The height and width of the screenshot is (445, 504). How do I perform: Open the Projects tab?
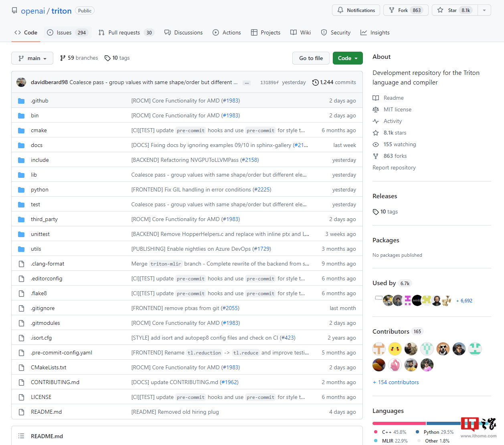click(x=265, y=32)
